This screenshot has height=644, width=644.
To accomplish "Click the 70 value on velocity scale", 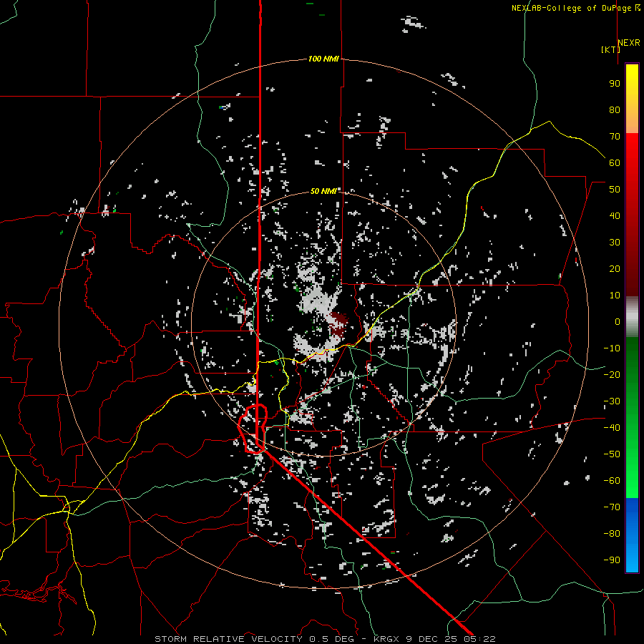I will coord(615,137).
